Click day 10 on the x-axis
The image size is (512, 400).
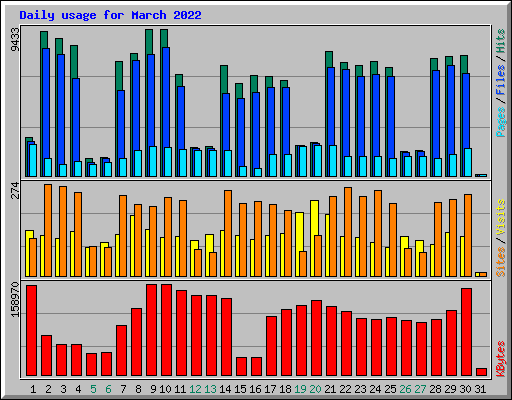tap(165, 389)
